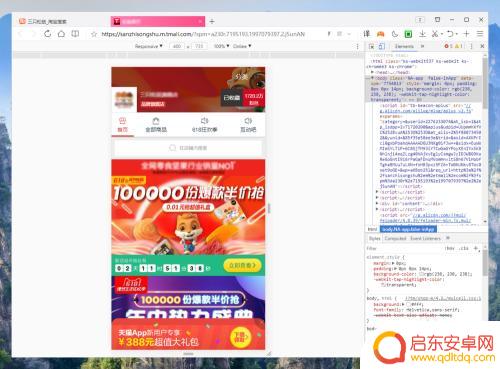Toggle night mode moon icon
Image resolution: width=500 pixels, height=369 pixels.
395,34
